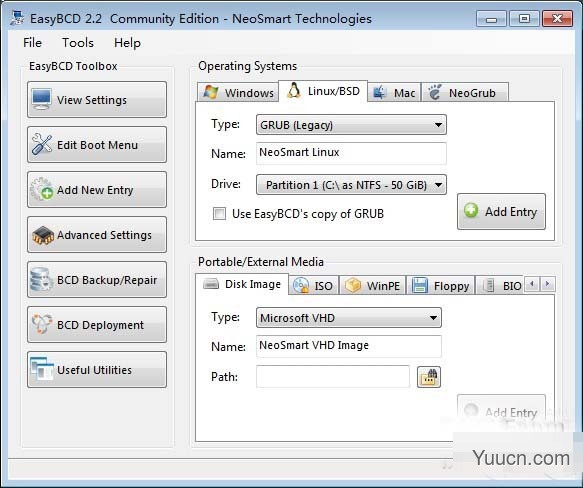The image size is (583, 488).
Task: Switch to the Windows tab
Action: (x=238, y=92)
